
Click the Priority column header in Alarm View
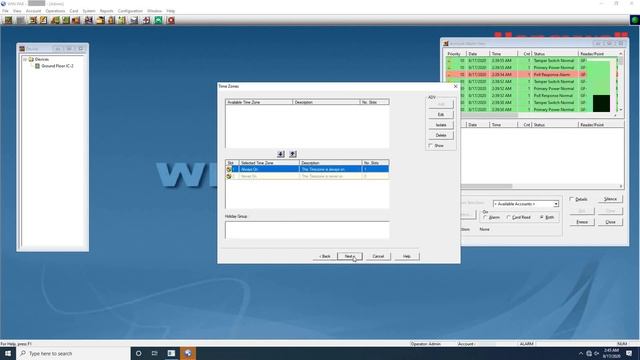click(x=455, y=54)
